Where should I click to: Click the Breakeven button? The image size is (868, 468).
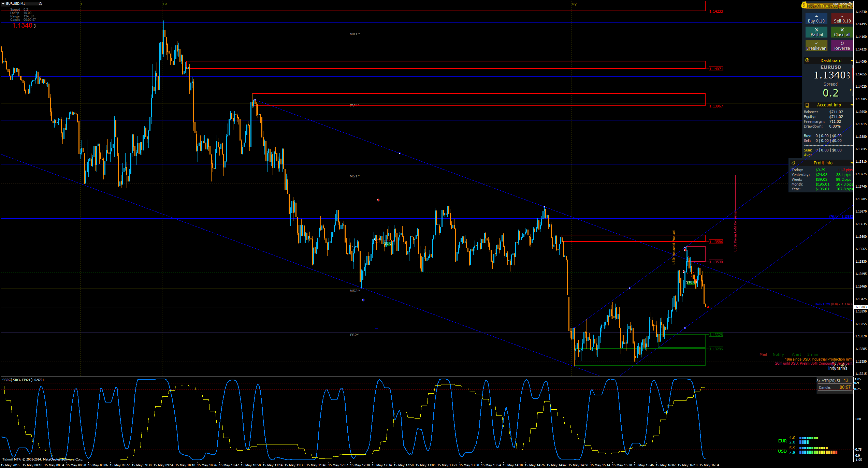click(x=816, y=46)
